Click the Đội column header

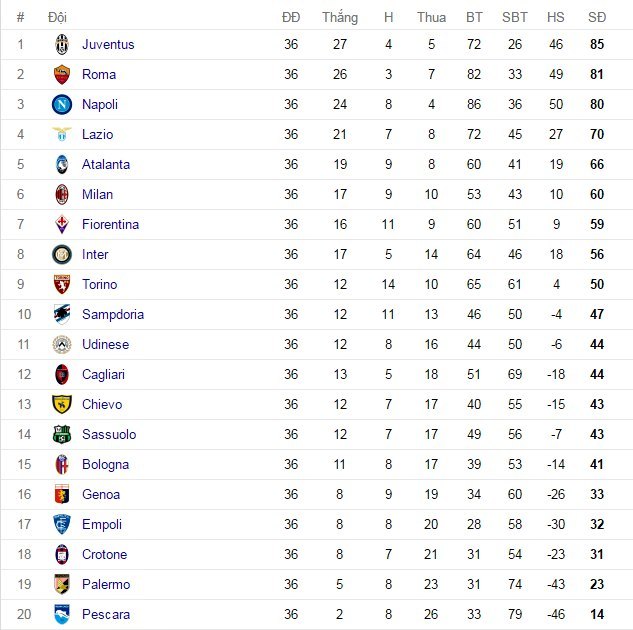point(57,17)
